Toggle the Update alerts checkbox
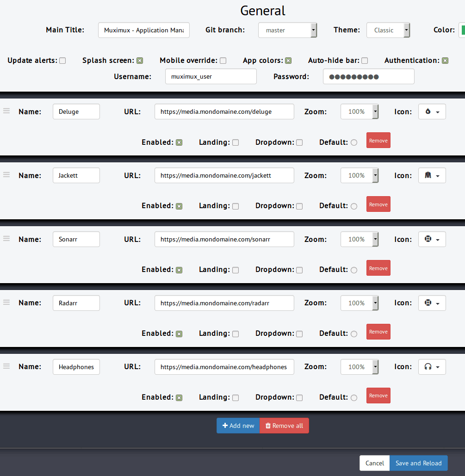 62,61
